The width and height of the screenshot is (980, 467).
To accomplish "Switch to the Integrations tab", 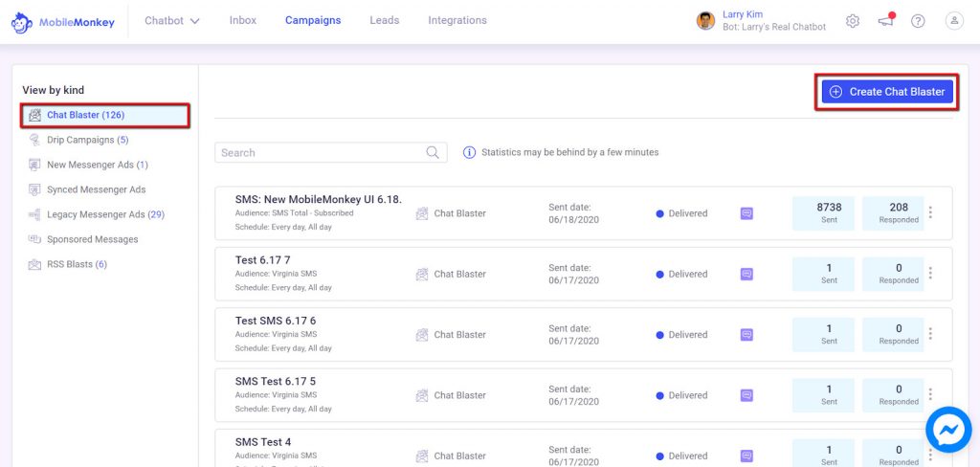I will coord(457,21).
